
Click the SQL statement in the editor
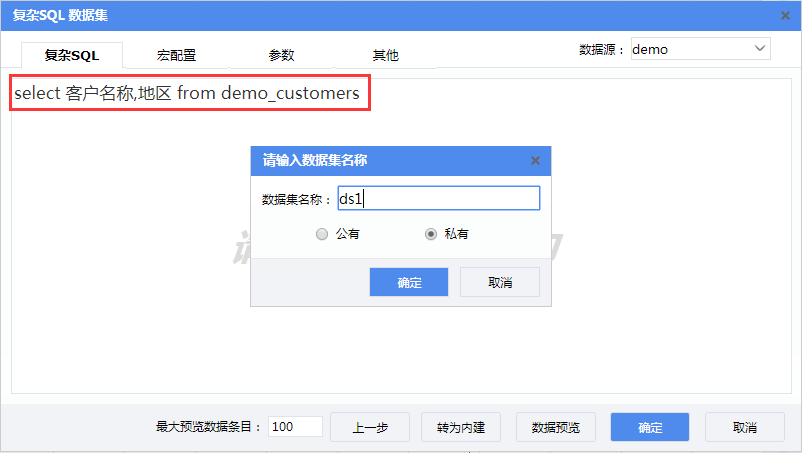pyautogui.click(x=186, y=93)
